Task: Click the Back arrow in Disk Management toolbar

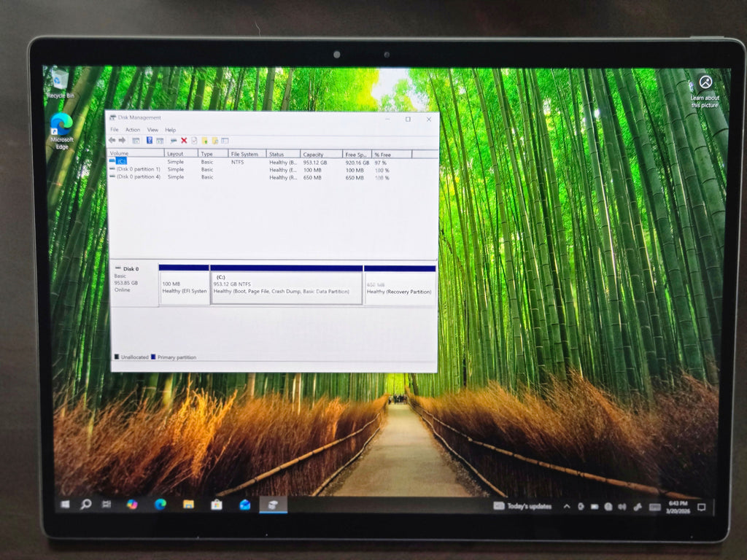Action: [111, 140]
